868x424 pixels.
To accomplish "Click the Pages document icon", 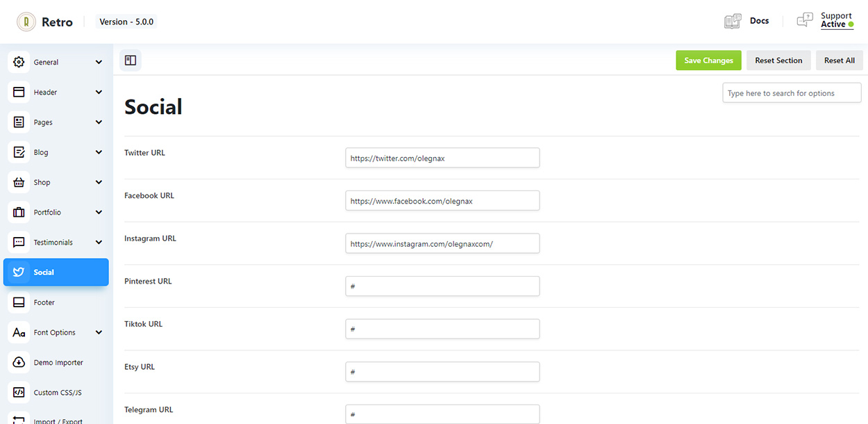I will pyautogui.click(x=19, y=122).
